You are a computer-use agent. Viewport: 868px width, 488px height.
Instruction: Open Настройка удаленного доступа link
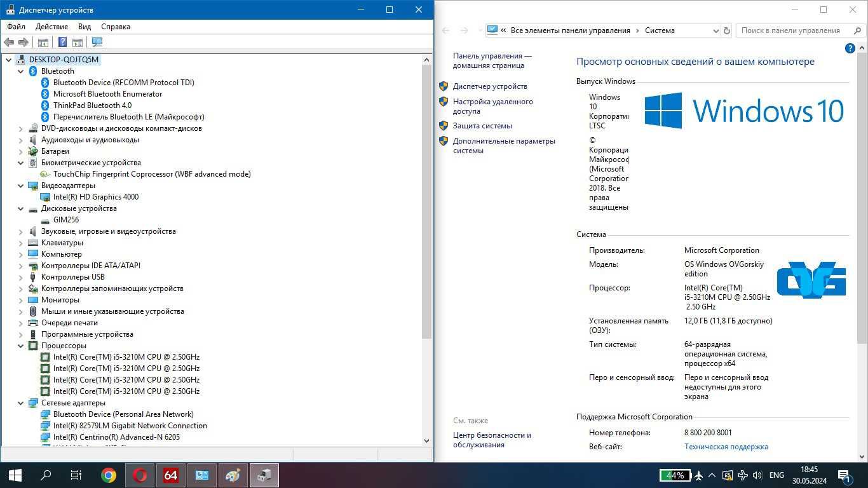pyautogui.click(x=493, y=106)
